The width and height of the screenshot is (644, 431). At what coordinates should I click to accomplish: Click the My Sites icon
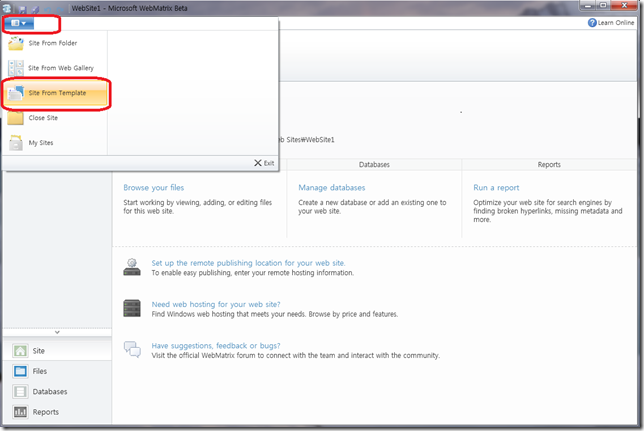[x=16, y=143]
